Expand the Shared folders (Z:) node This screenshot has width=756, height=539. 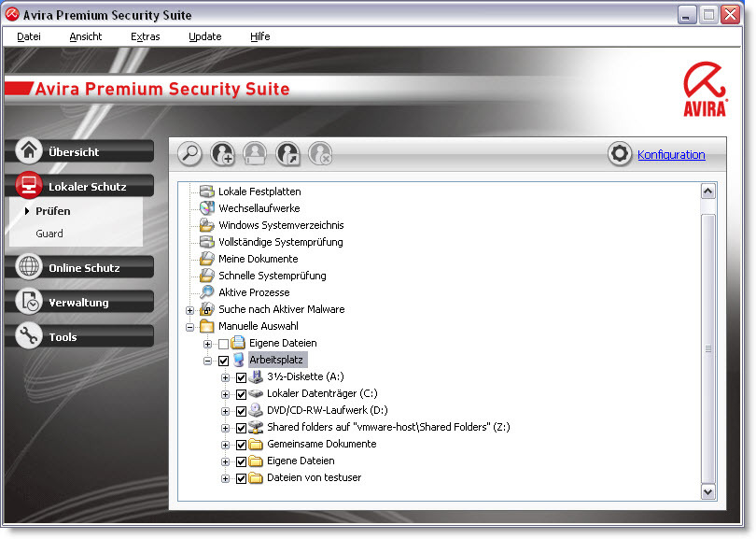click(x=225, y=428)
